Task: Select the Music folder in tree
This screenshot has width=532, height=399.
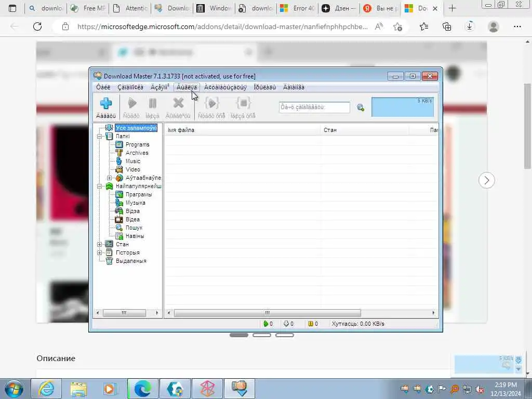Action: pyautogui.click(x=132, y=161)
